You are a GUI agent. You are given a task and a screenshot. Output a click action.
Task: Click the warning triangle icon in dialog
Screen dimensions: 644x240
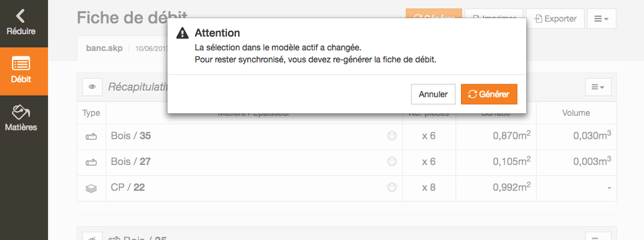[182, 33]
